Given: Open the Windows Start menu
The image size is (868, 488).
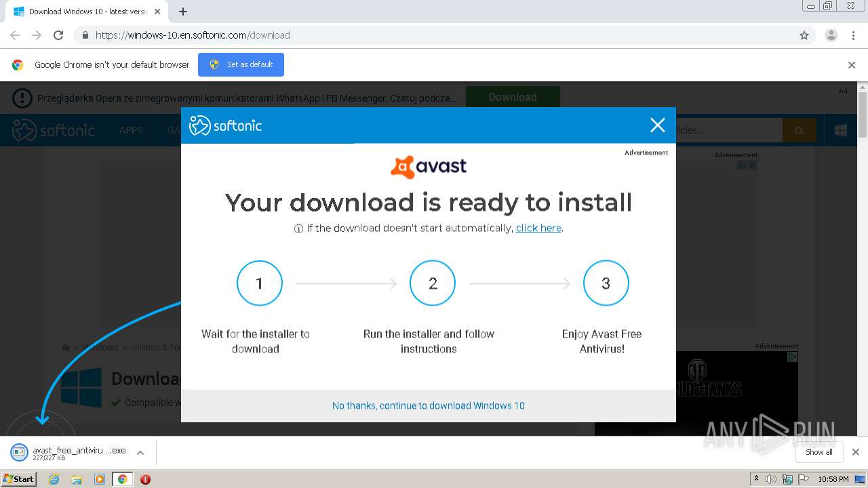Looking at the screenshot, I should click(x=19, y=479).
